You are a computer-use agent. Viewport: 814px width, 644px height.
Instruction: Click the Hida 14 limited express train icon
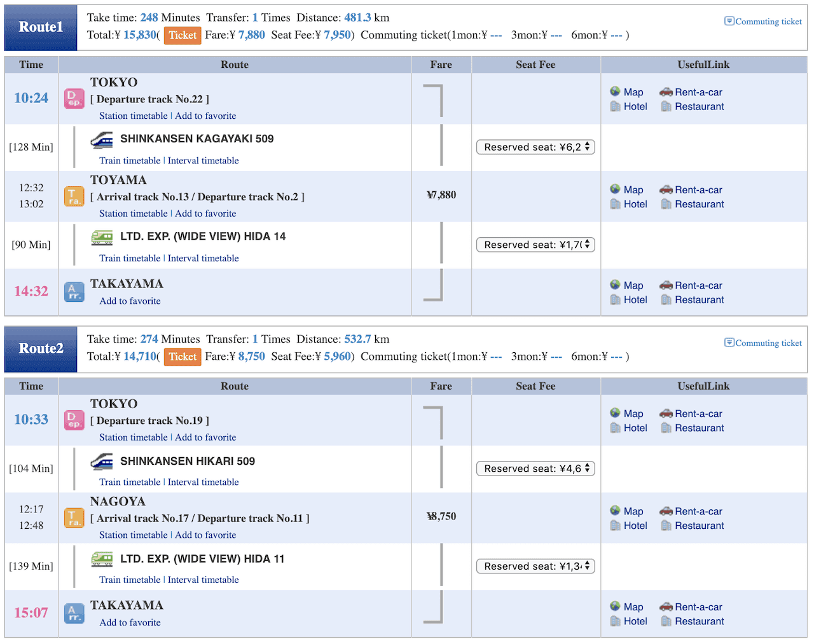(102, 237)
